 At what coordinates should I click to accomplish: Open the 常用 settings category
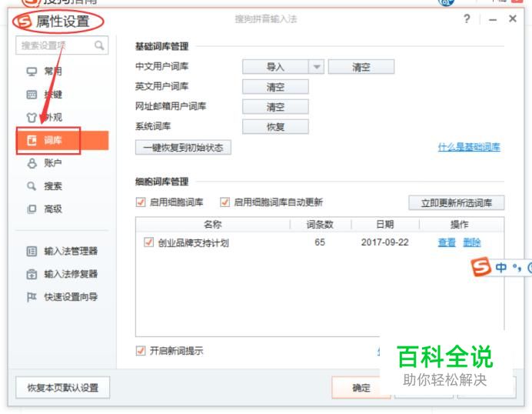[x=52, y=72]
